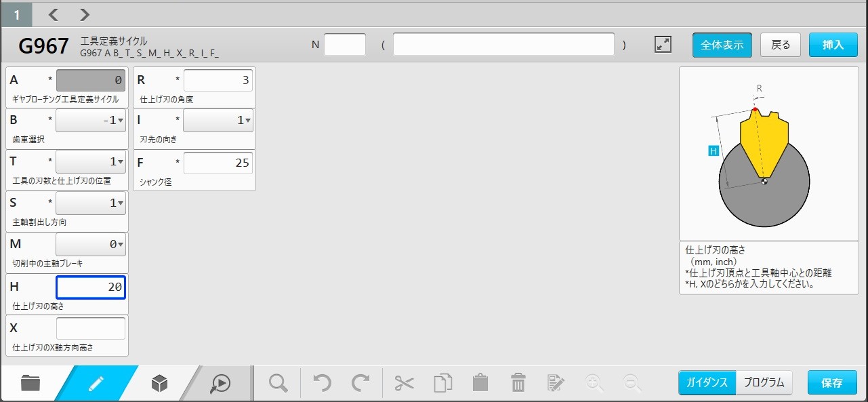
Task: Select tab number 1
Action: (16, 14)
